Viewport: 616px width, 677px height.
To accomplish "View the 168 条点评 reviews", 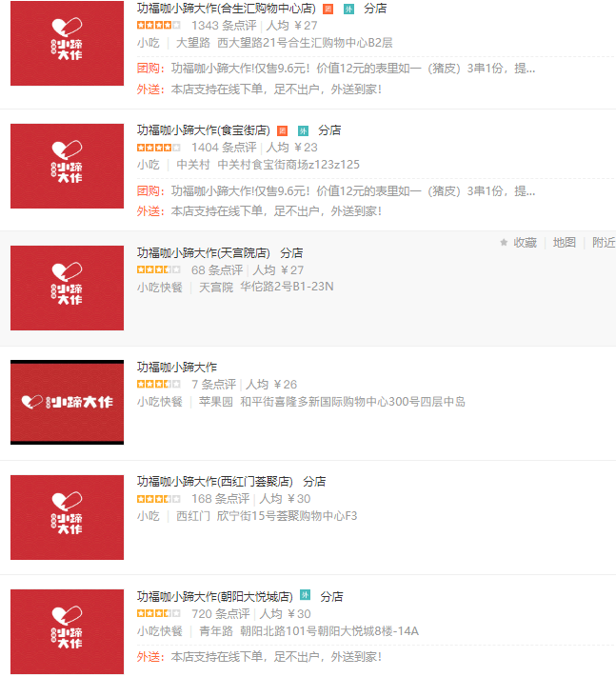I will [221, 499].
